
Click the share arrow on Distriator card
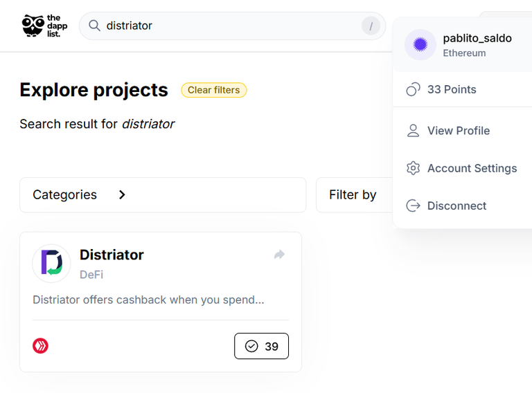(x=279, y=255)
